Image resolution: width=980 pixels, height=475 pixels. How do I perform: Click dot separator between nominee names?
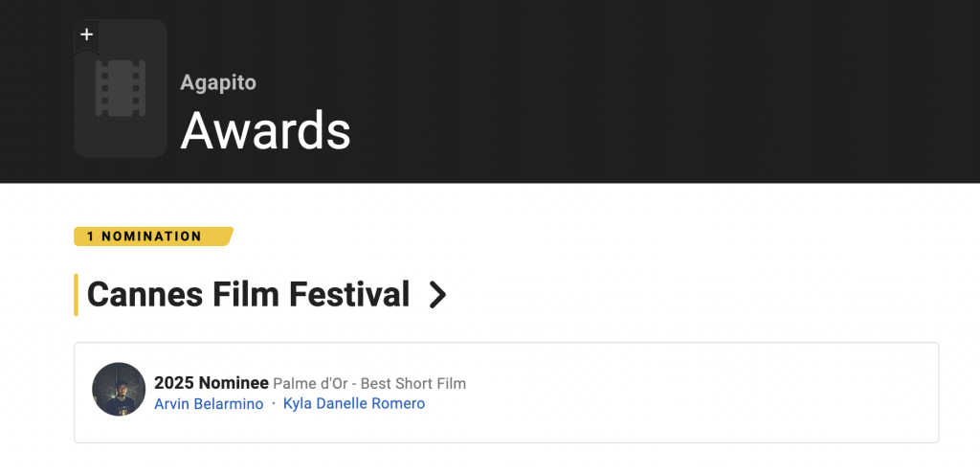tap(274, 404)
